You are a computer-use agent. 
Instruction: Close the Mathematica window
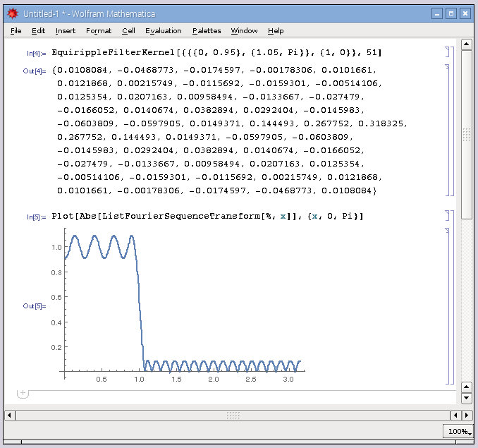click(x=465, y=13)
